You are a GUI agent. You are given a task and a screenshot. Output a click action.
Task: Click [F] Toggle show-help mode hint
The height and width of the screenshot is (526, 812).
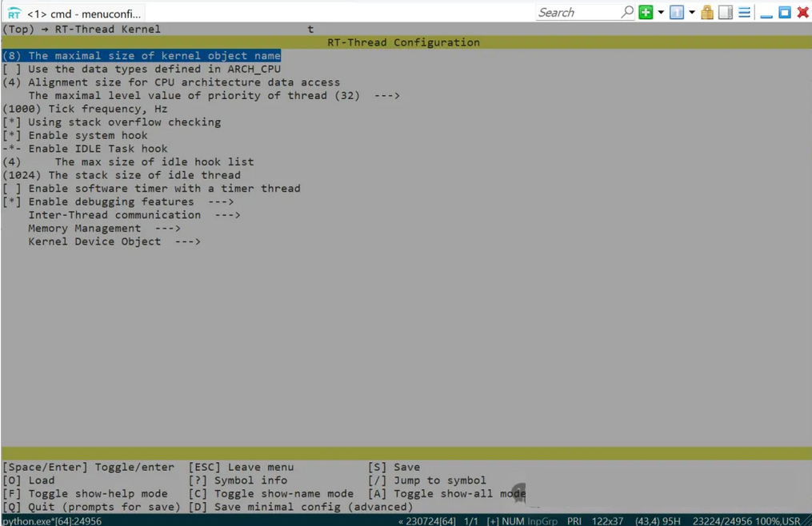tap(85, 494)
